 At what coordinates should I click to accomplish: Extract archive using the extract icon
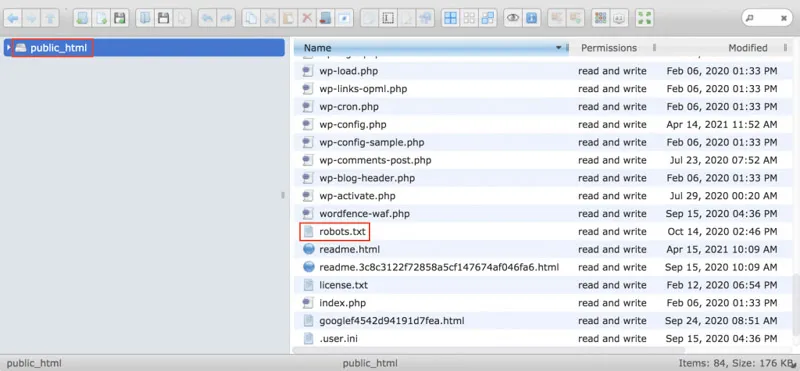[557, 19]
